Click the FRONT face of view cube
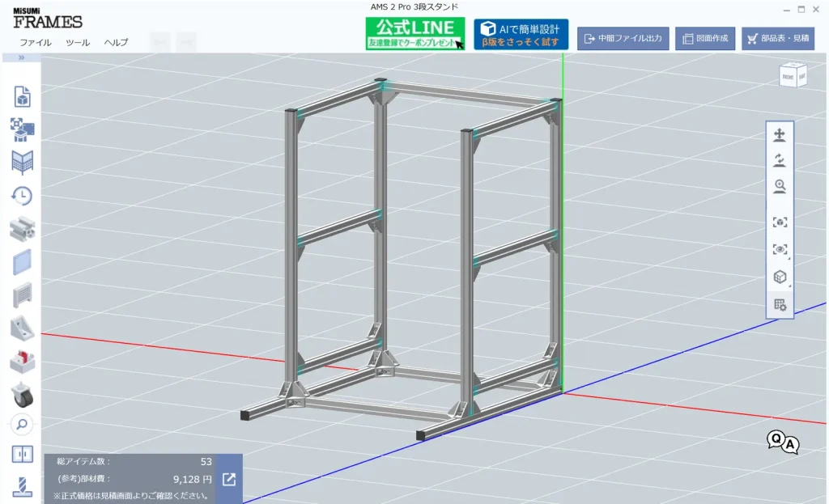829x504 pixels. tap(787, 77)
